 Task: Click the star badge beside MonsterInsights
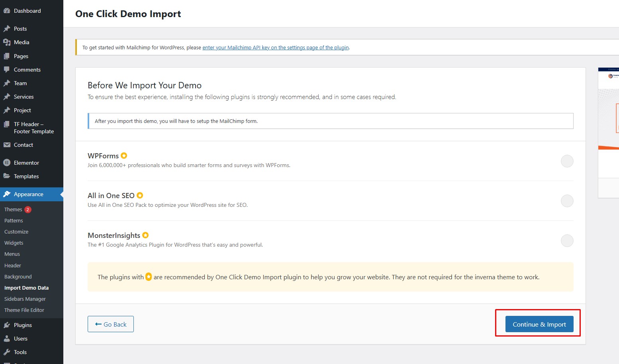point(145,235)
